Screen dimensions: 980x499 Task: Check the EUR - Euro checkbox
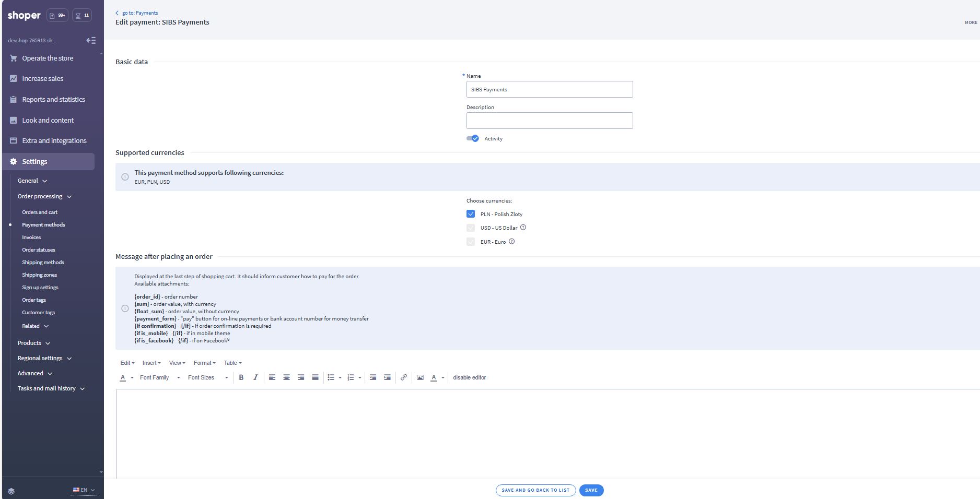471,242
